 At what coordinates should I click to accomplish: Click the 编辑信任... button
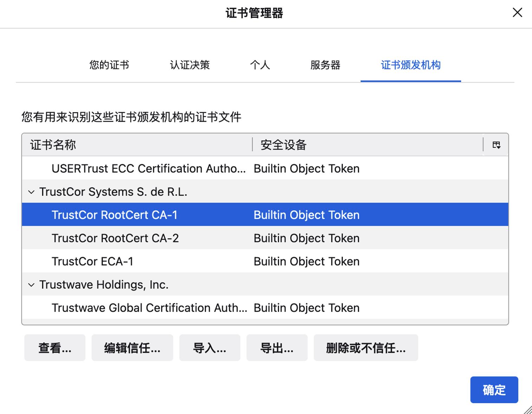click(x=132, y=348)
